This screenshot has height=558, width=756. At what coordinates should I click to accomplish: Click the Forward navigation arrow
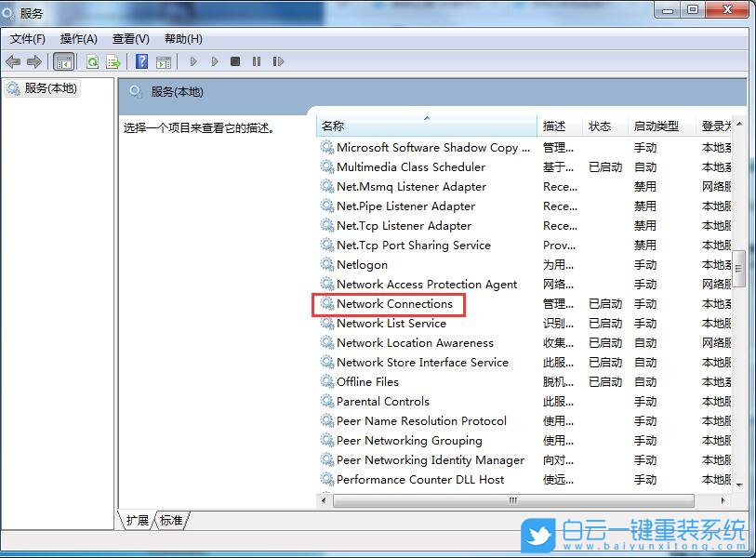coord(33,61)
